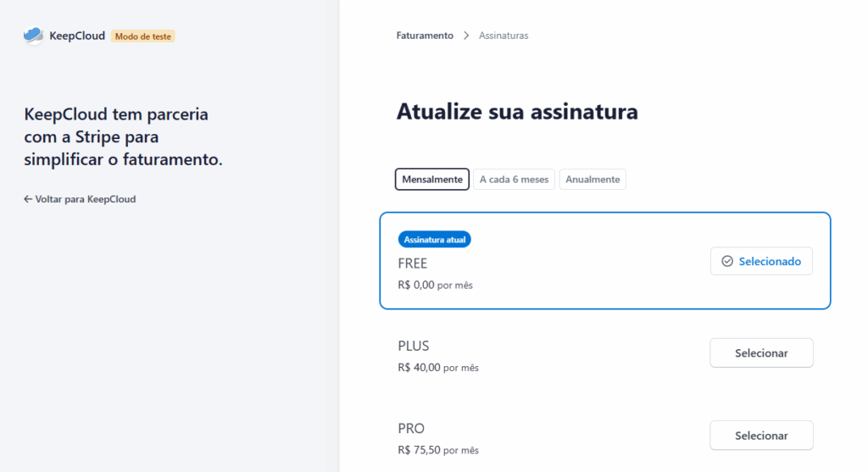Click the KeepCloud cloud logo icon
The width and height of the screenshot is (868, 472).
tap(33, 36)
